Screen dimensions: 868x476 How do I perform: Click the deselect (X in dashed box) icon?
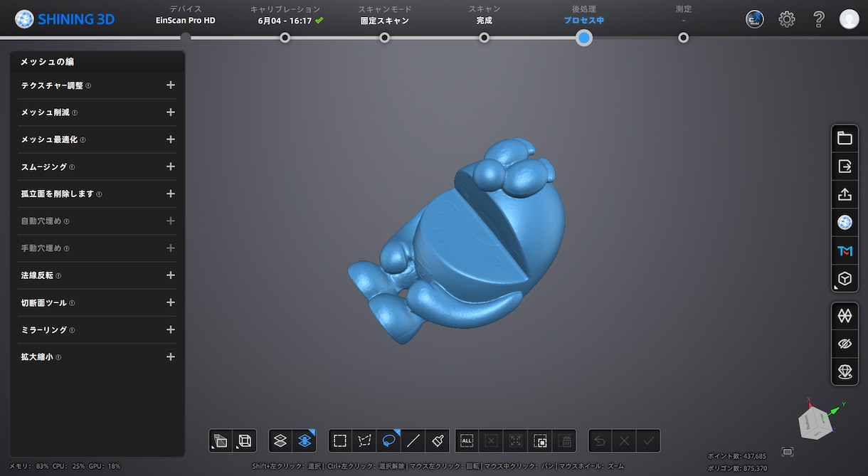491,441
